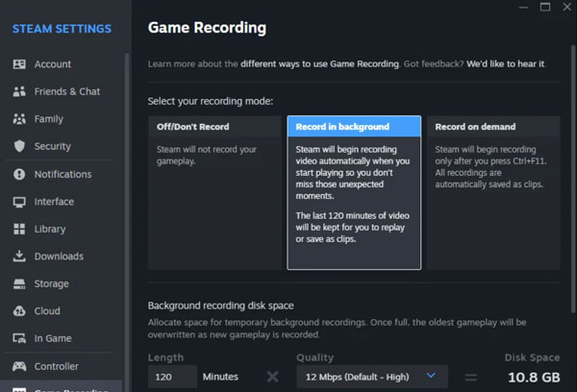Click the Controller gamepad icon
Image resolution: width=577 pixels, height=392 pixels.
[x=19, y=366]
